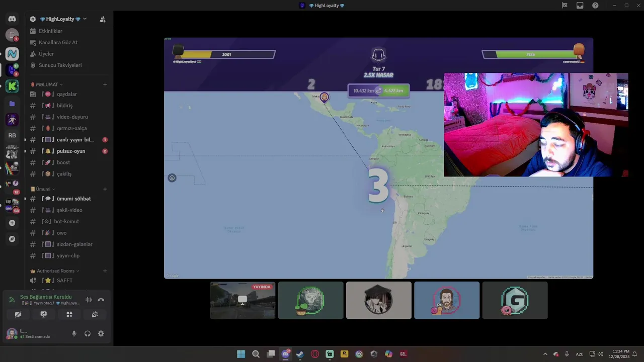Open the server folder icon
Screen dimensions: 644x362
pos(12,104)
